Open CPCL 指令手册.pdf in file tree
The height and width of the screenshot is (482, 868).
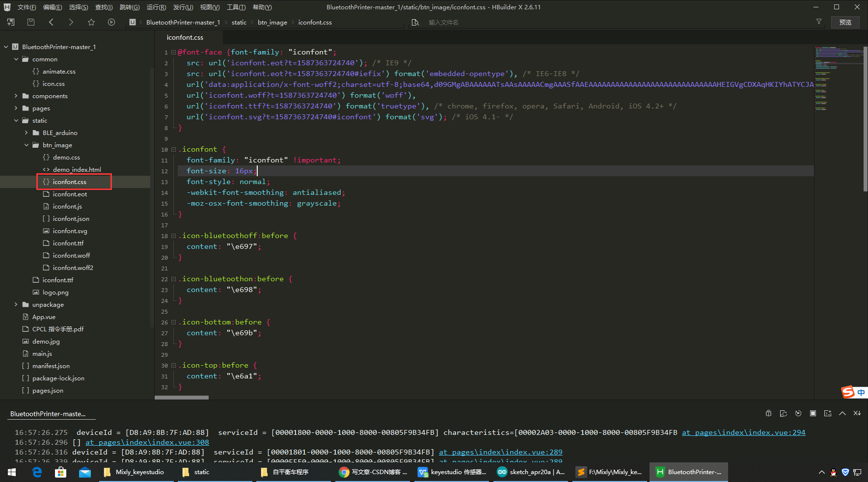[58, 329]
